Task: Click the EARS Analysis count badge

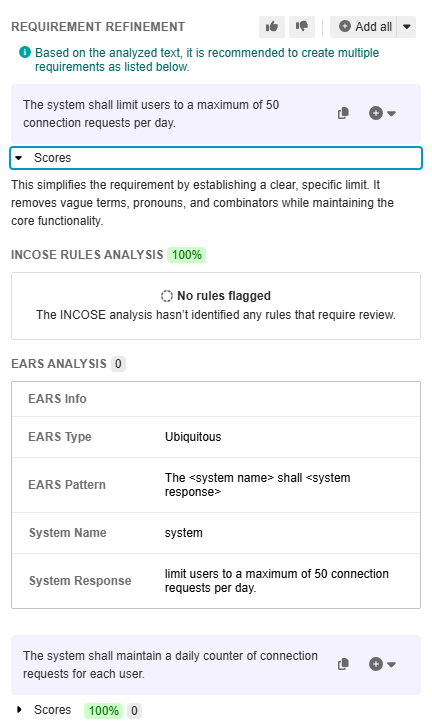Action: coord(118,364)
